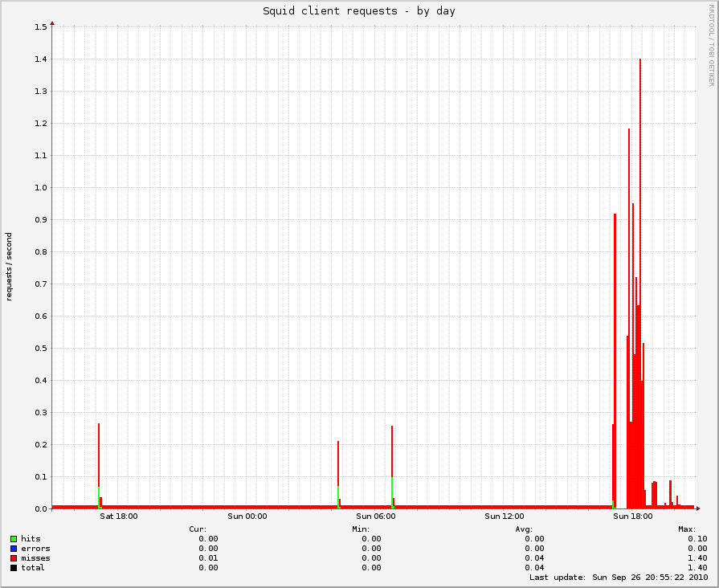
Task: Click the 'Min:' column header
Action: click(361, 529)
